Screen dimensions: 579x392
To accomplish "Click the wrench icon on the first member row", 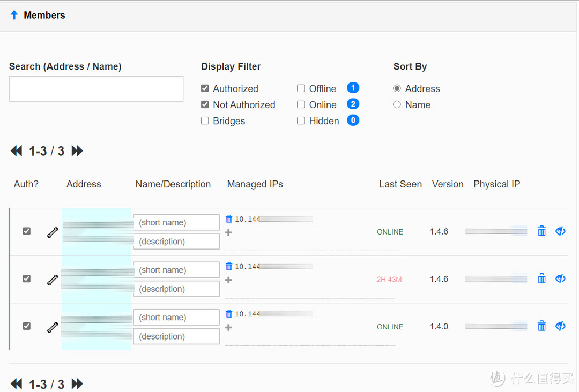I will 52,231.
